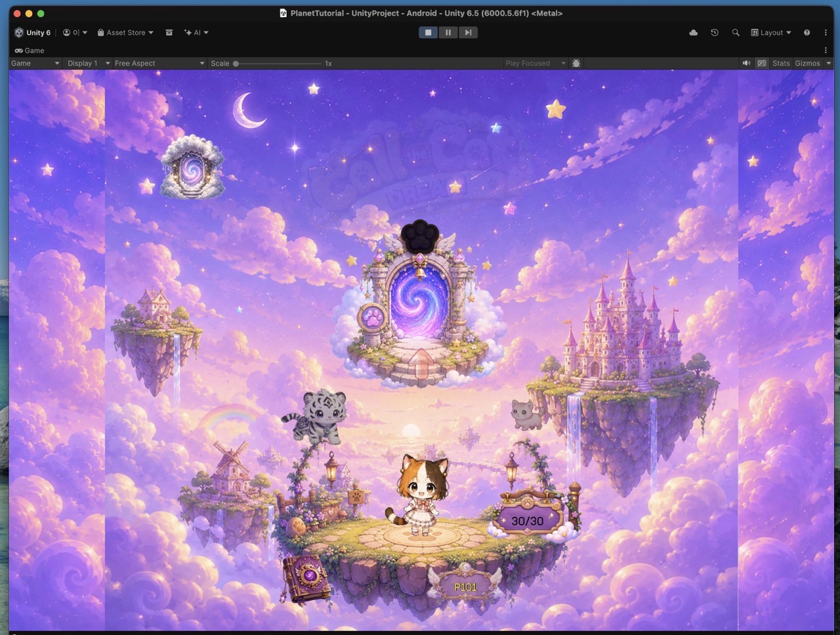Change the Free Aspect resolution dropdown
The image size is (840, 635).
pyautogui.click(x=159, y=63)
